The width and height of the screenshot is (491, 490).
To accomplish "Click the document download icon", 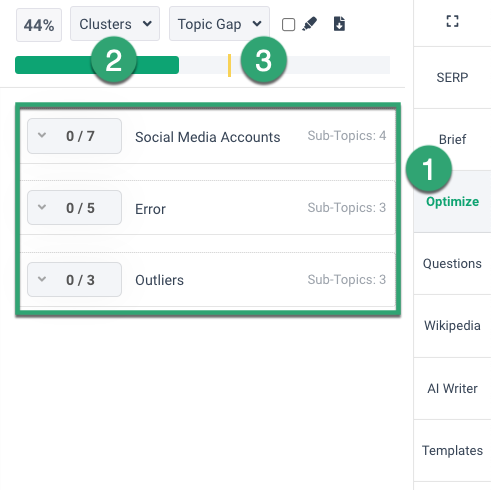I will pos(339,24).
